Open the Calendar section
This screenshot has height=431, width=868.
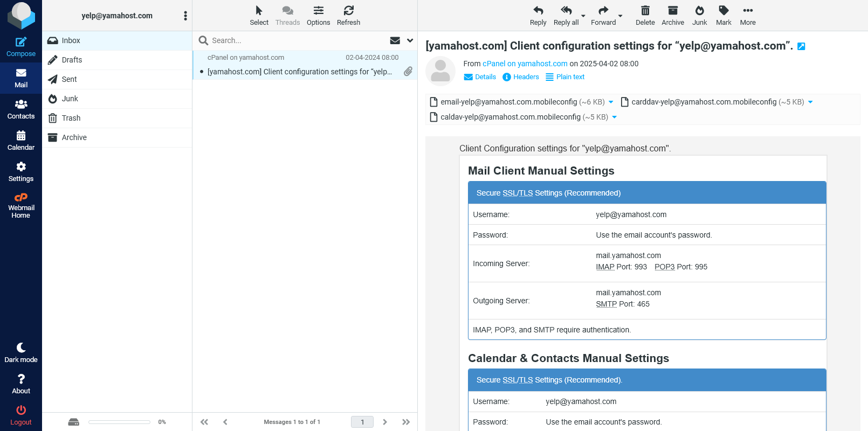pyautogui.click(x=21, y=141)
